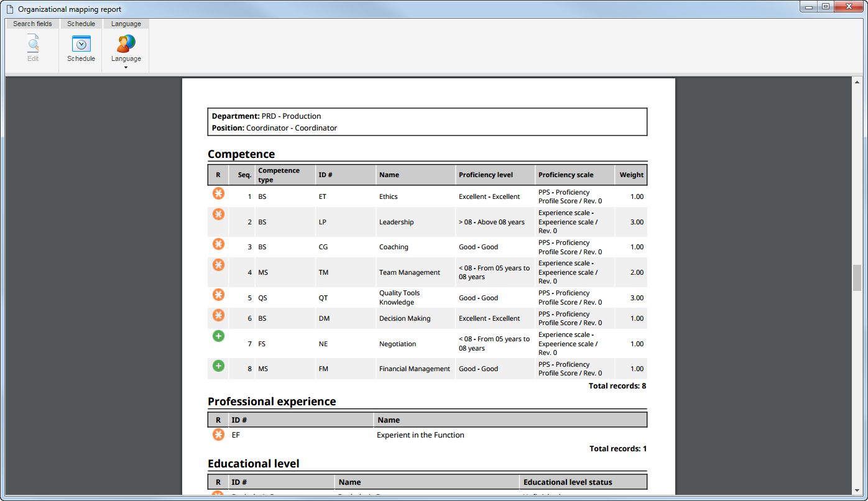This screenshot has width=868, height=501.
Task: Click the green plus icon for Financial Management
Action: [x=218, y=365]
